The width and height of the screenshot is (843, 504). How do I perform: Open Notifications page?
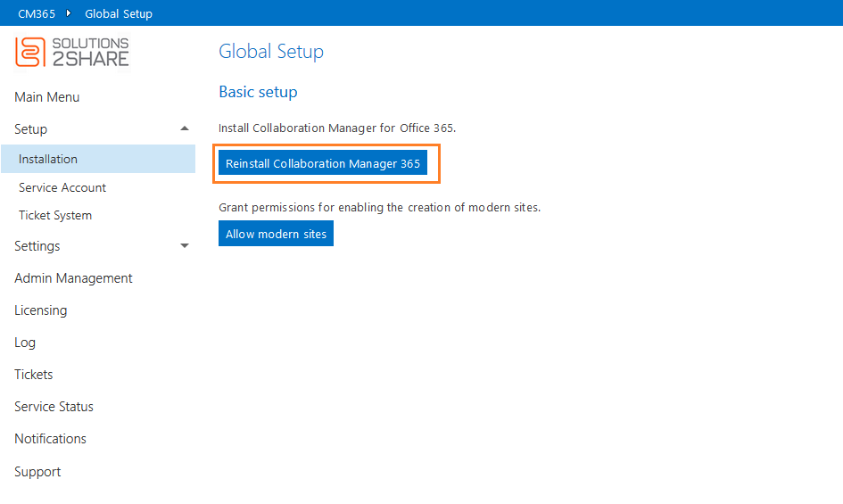pyautogui.click(x=50, y=439)
